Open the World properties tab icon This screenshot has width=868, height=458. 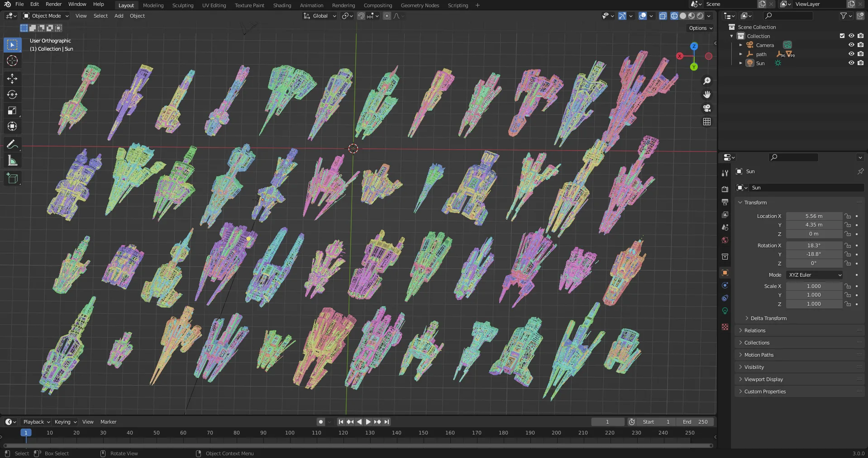tap(725, 240)
